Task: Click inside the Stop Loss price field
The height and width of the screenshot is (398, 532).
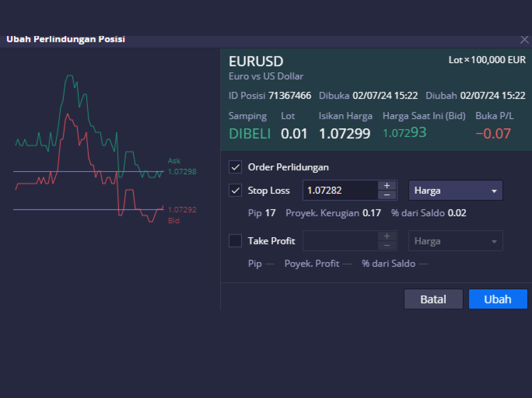Action: 340,190
